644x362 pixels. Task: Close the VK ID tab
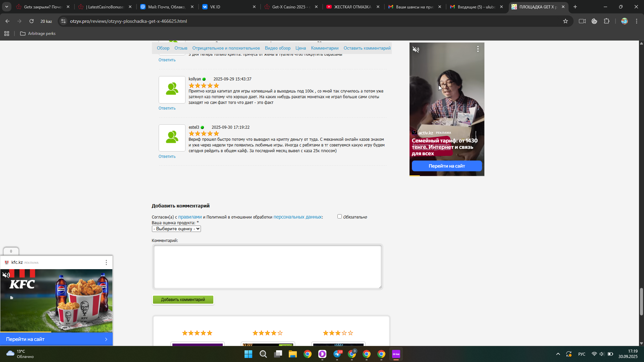254,7
